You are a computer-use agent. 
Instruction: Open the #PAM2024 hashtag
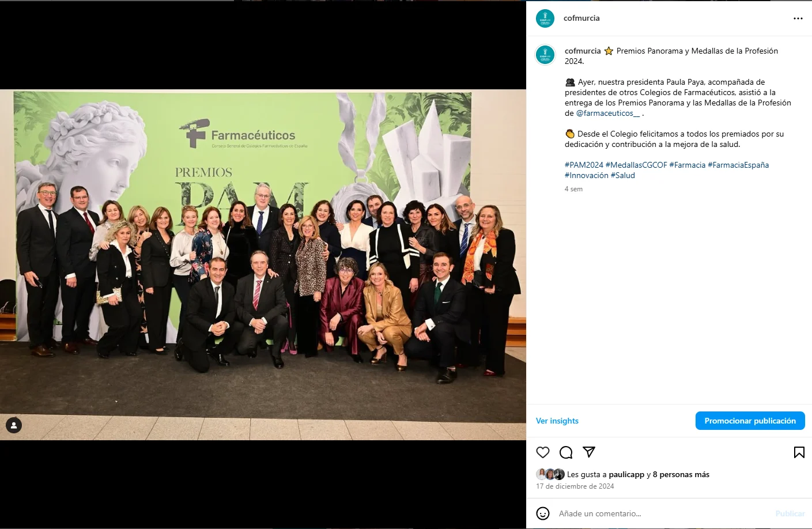coord(584,165)
